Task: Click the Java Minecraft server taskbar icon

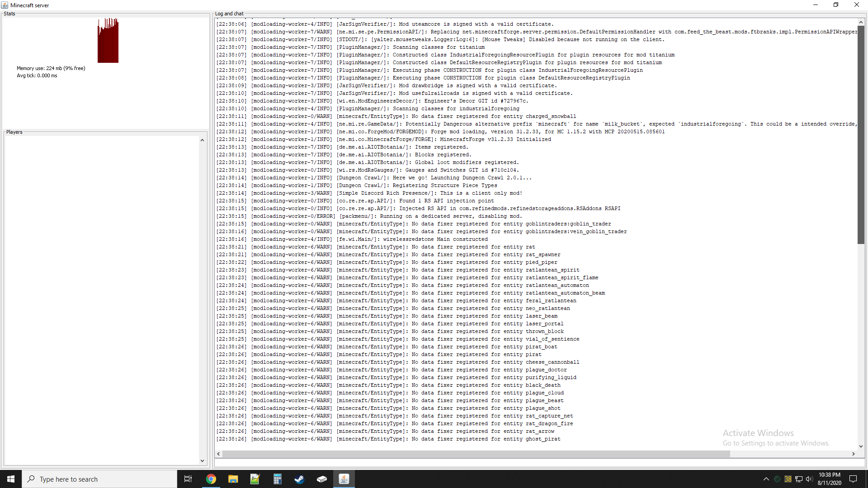Action: 344,479
